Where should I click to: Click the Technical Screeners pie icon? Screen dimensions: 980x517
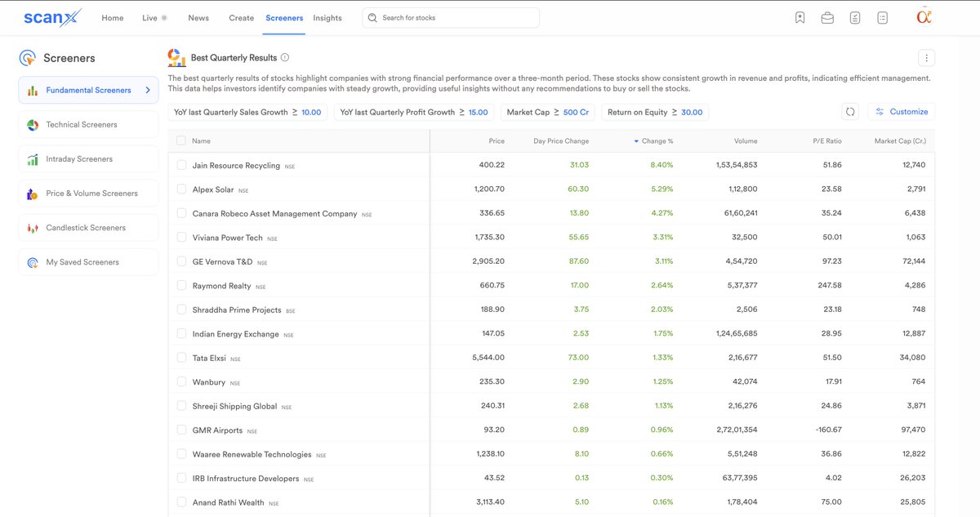tap(33, 125)
